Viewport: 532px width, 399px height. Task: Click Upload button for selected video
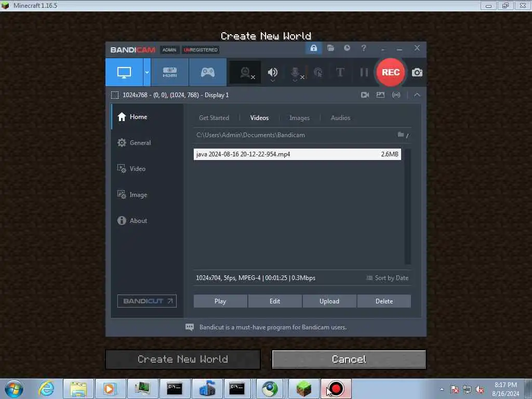pyautogui.click(x=329, y=301)
